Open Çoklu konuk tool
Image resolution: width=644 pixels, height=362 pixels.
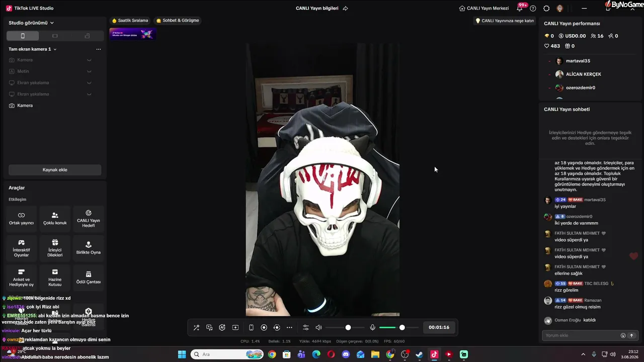point(55,219)
